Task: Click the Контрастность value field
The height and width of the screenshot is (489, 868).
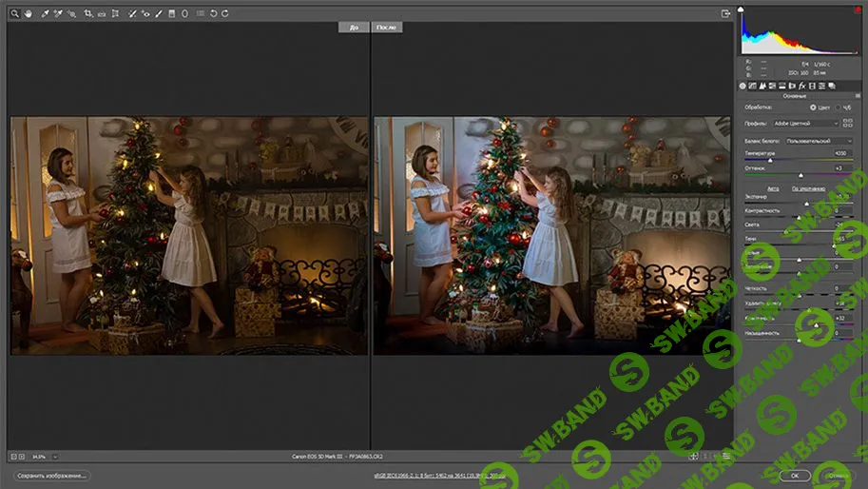Action: [842, 210]
